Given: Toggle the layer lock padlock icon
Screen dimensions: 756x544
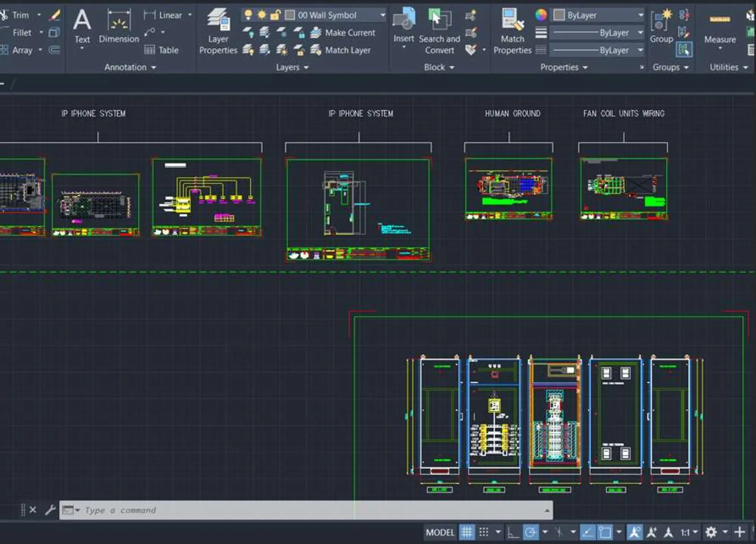Looking at the screenshot, I should click(275, 15).
